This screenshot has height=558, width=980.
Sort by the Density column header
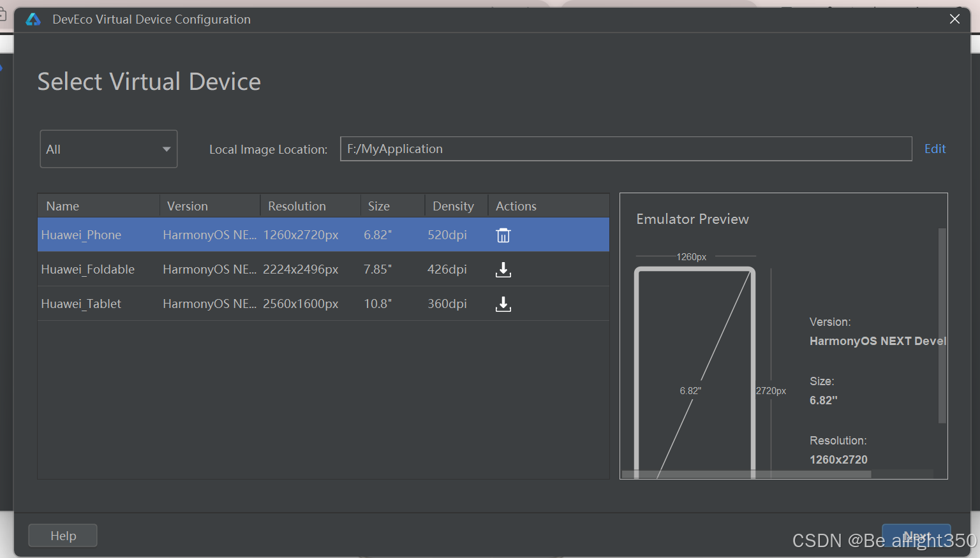coord(457,206)
